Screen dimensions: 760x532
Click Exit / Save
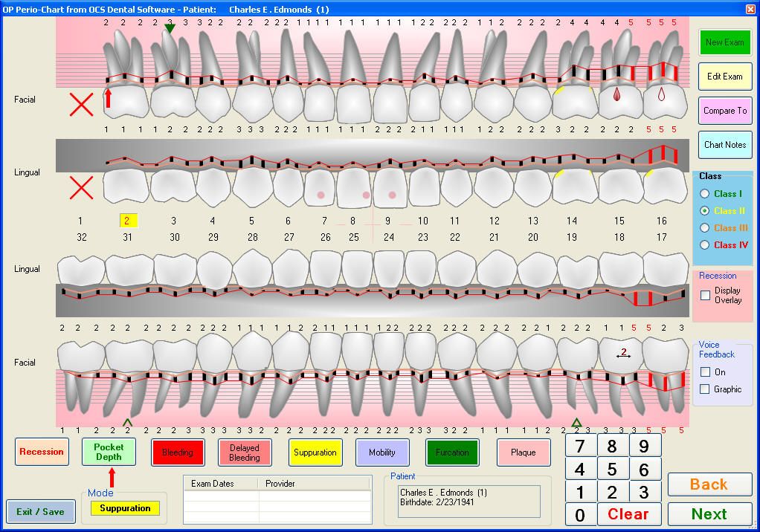pyautogui.click(x=40, y=512)
